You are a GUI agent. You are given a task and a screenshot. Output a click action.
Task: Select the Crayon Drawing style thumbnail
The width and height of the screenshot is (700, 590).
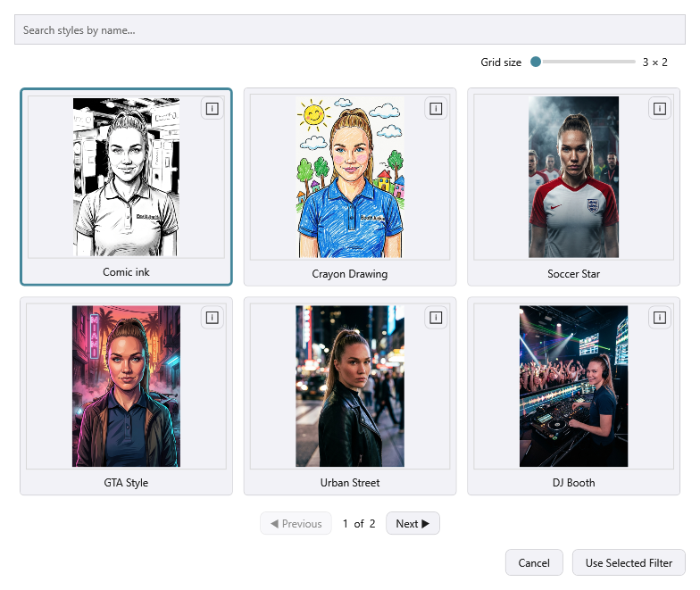click(x=350, y=177)
